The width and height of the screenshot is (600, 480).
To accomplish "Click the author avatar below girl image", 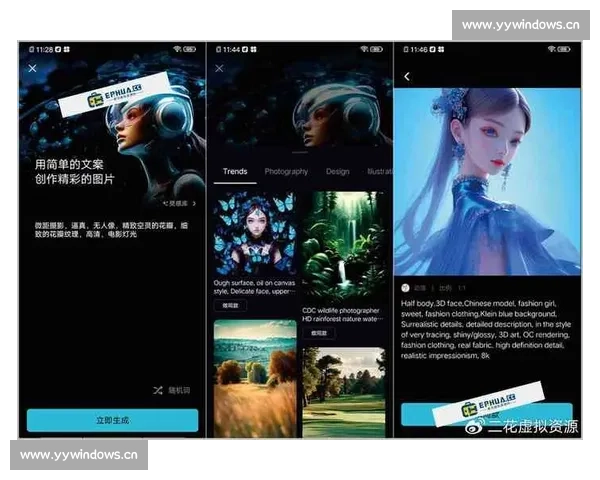I will coord(405,288).
